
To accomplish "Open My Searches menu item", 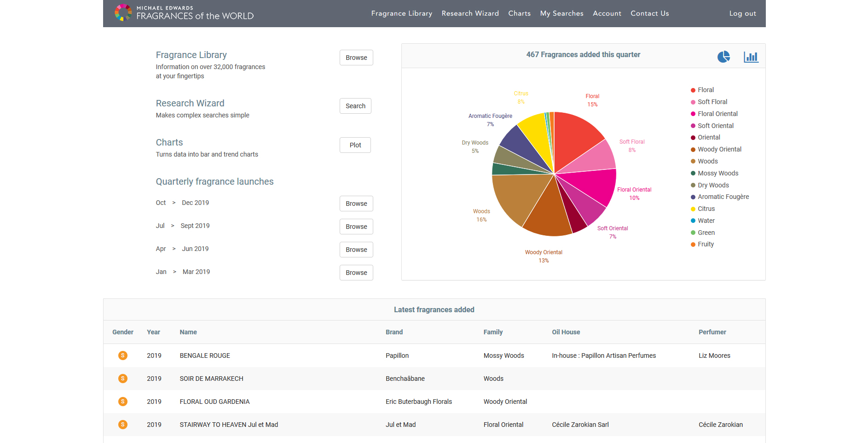I will (x=561, y=13).
